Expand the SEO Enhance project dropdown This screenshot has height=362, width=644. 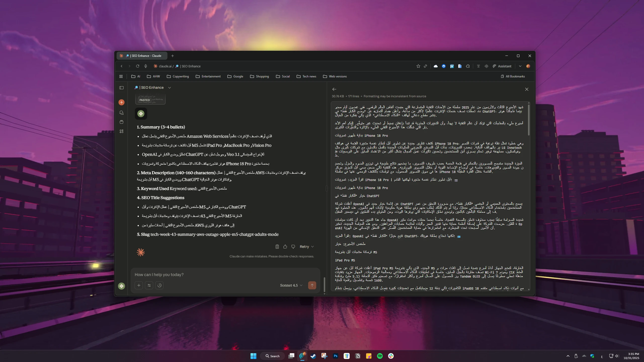click(x=170, y=88)
